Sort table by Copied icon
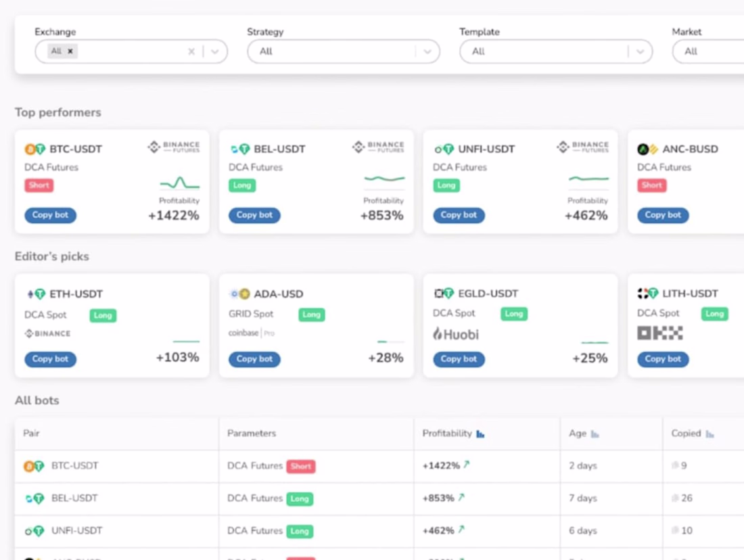744x560 pixels. [x=710, y=434]
